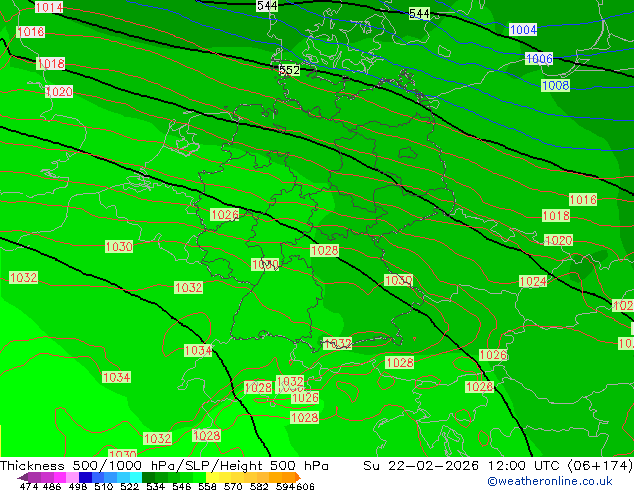
Task: Click the black 552 height contour label
Action: (x=290, y=70)
